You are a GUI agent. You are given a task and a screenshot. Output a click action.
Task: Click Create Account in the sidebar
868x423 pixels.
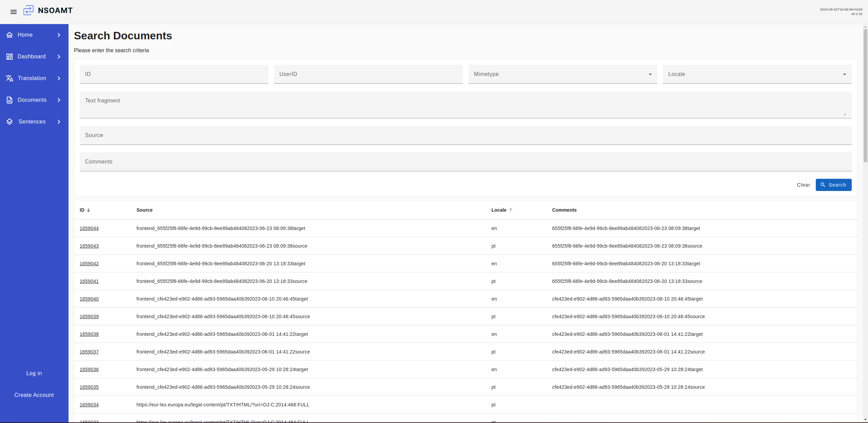(34, 395)
